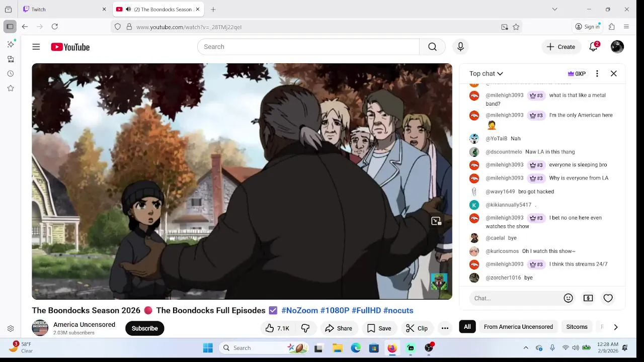Click the search magnifier button
Image resolution: width=644 pixels, height=362 pixels.
(432, 47)
